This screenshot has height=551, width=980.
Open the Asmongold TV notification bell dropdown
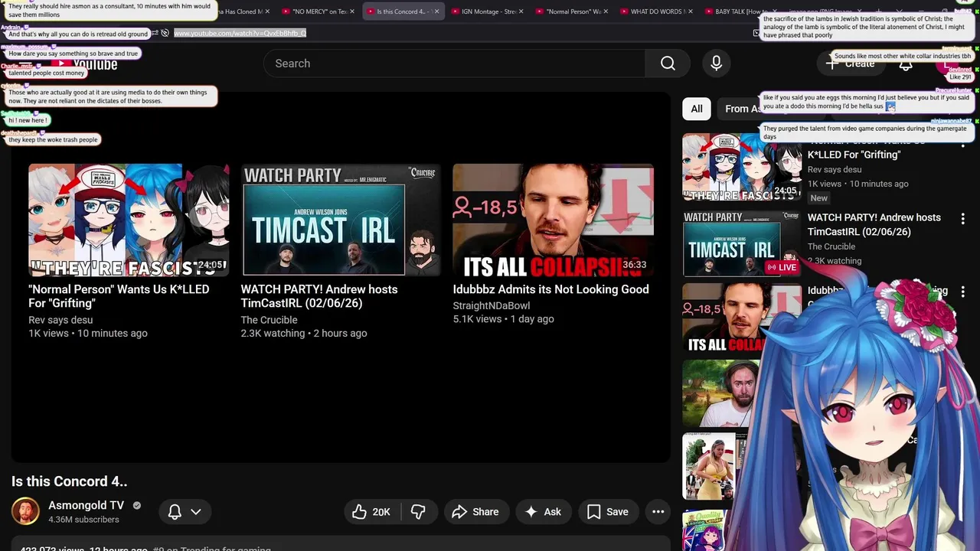click(x=185, y=512)
